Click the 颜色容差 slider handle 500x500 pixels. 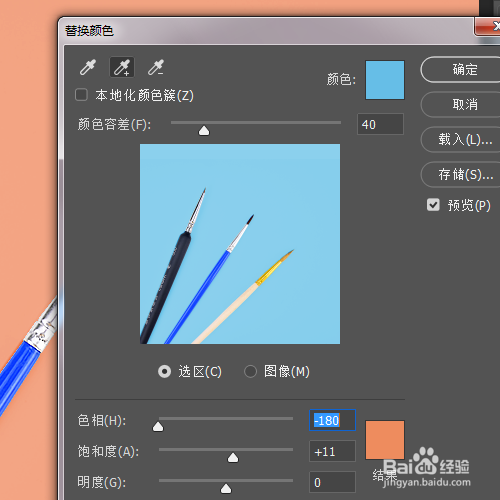pyautogui.click(x=204, y=131)
